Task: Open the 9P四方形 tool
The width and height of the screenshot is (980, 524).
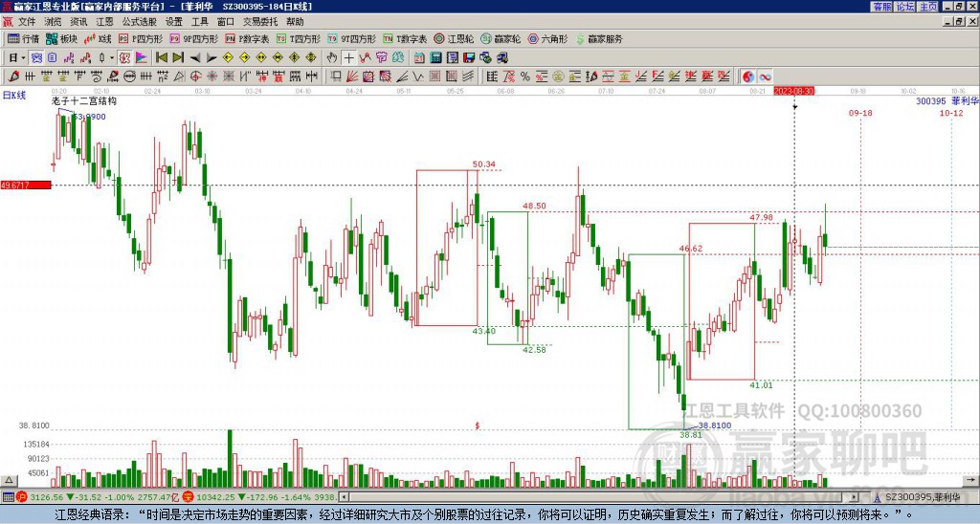Action: [x=194, y=38]
